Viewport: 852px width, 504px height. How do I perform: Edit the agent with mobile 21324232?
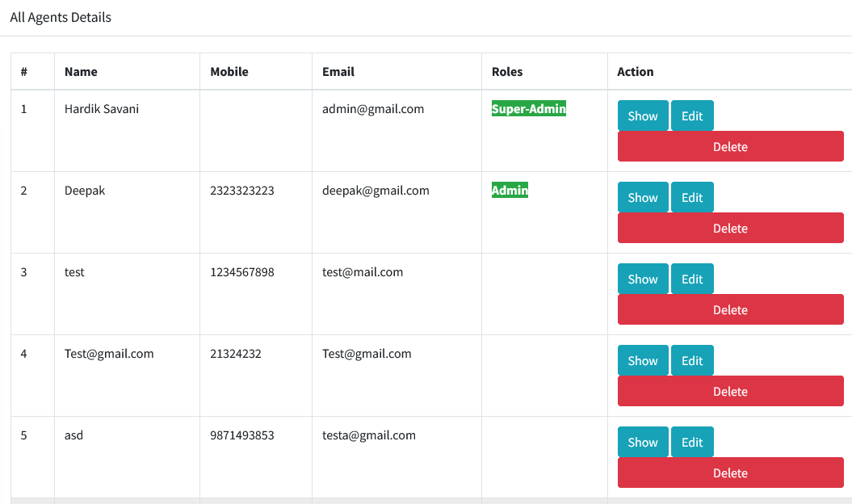(x=692, y=360)
